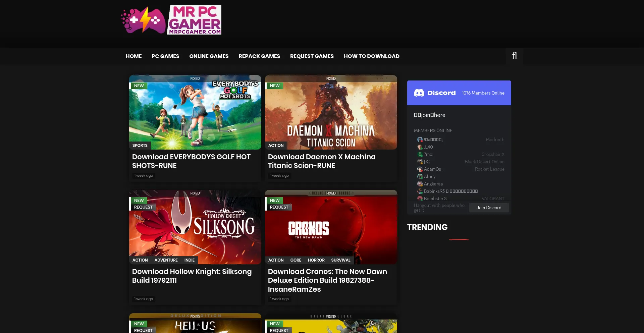Open Download Hollow Knight: Silksong Build link
The height and width of the screenshot is (333, 644).
coord(192,276)
